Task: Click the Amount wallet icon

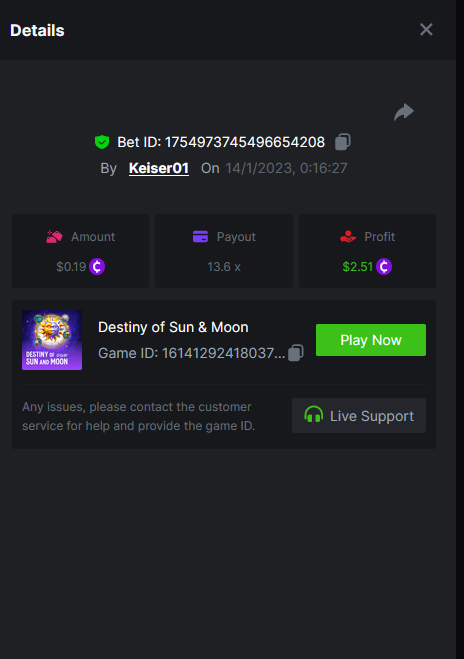Action: coord(54,237)
